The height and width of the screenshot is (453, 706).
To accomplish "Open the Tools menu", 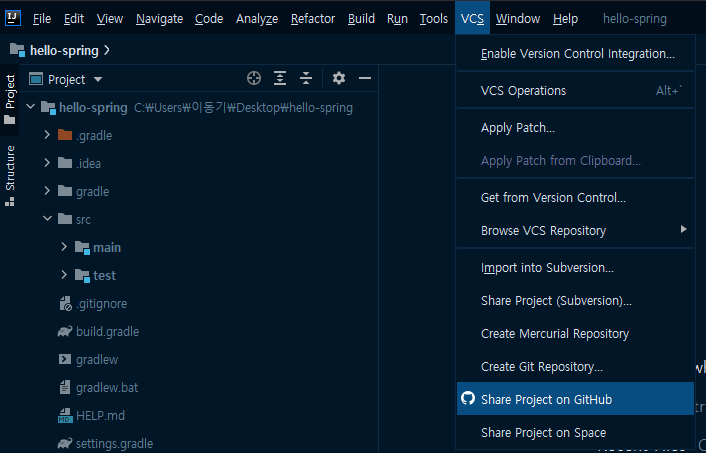I will coord(434,19).
